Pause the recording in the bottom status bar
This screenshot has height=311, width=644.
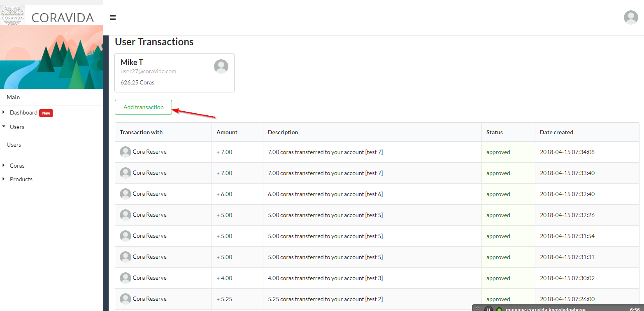coord(488,309)
